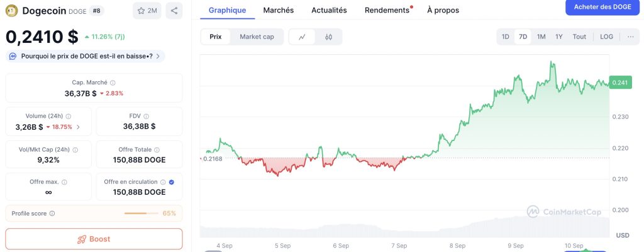Enable the LOG scale option
Image resolution: width=644 pixels, height=252 pixels.
607,37
